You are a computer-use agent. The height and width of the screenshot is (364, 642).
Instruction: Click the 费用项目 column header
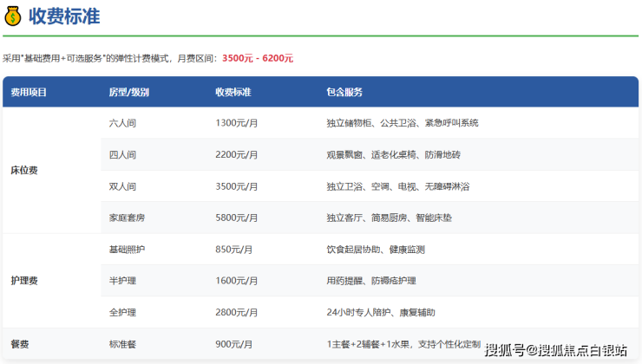tap(29, 92)
